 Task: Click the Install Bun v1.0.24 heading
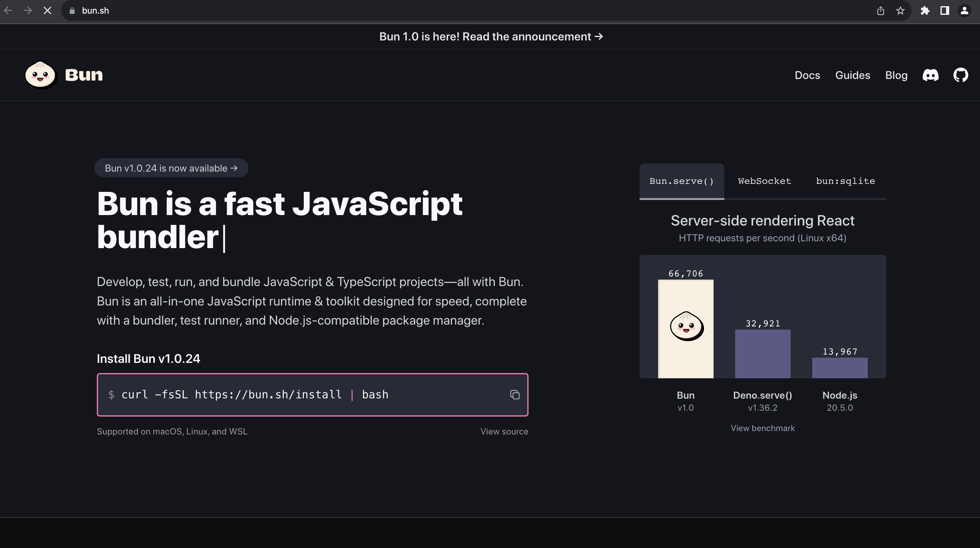pyautogui.click(x=148, y=359)
